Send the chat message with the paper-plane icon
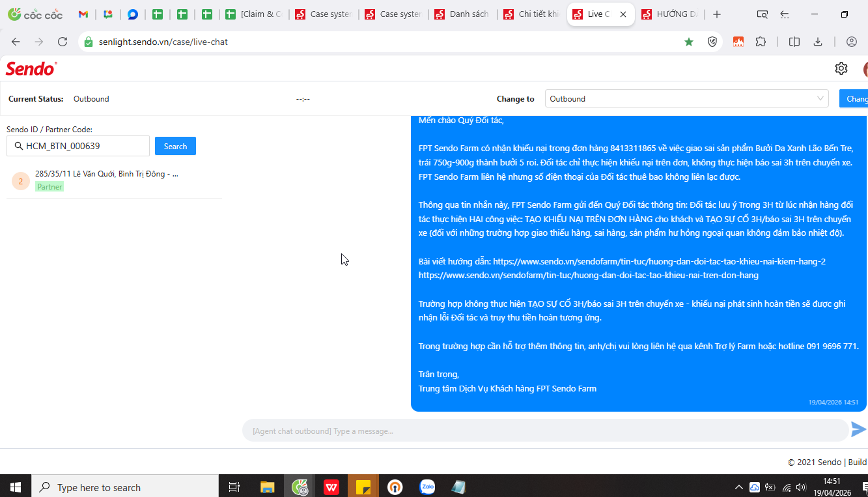The height and width of the screenshot is (497, 868). (858, 429)
